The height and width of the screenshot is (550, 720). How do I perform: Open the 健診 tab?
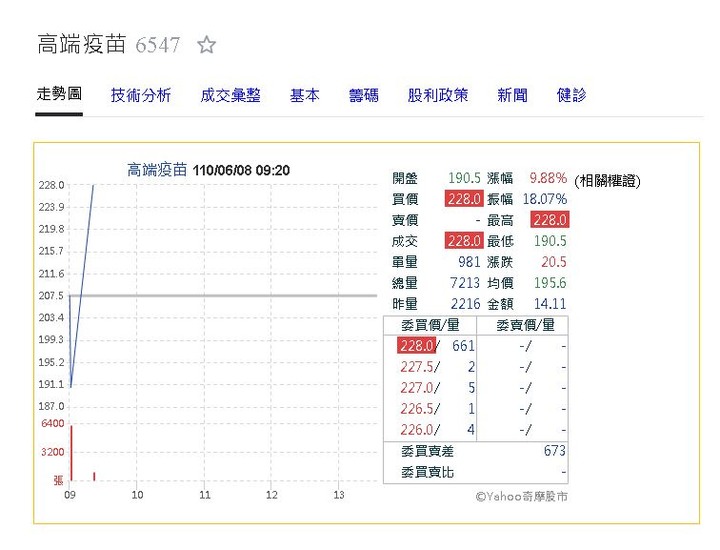click(571, 95)
